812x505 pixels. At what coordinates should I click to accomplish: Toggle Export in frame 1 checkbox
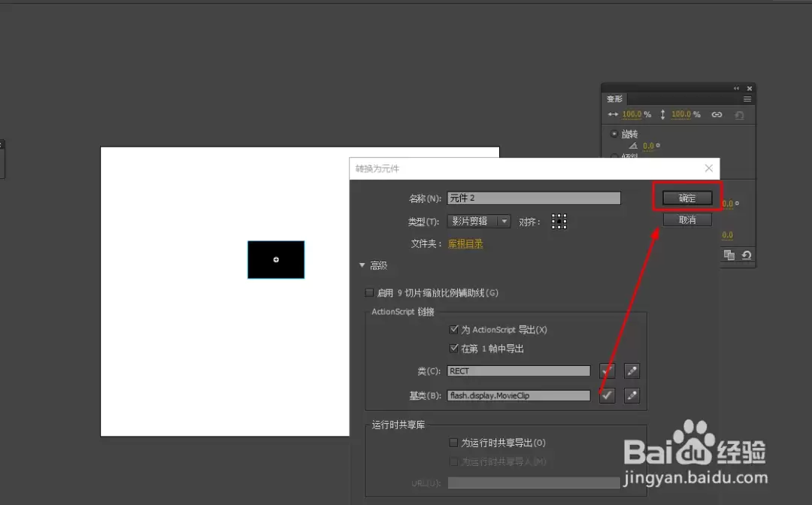tap(453, 348)
